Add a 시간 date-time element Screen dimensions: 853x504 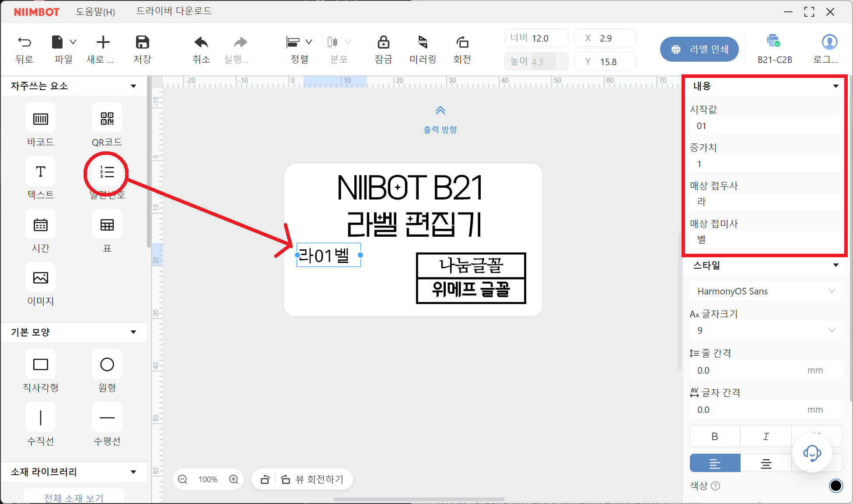coord(41,225)
